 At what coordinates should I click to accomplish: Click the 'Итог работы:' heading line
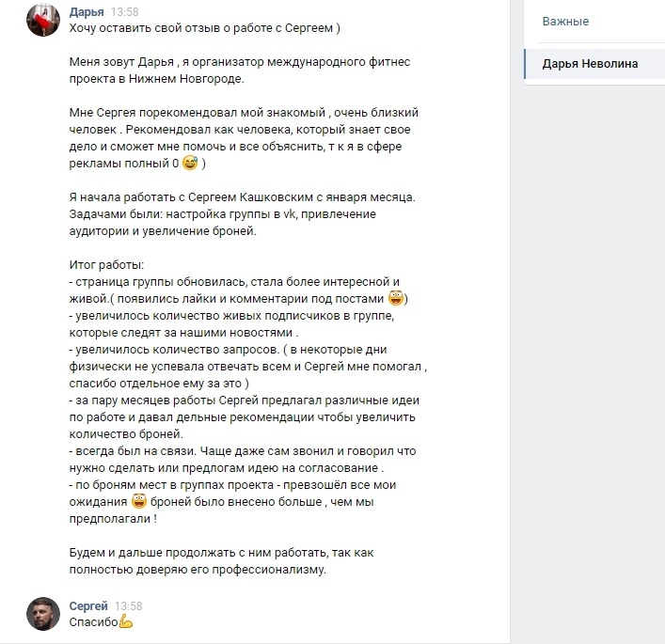click(x=106, y=265)
